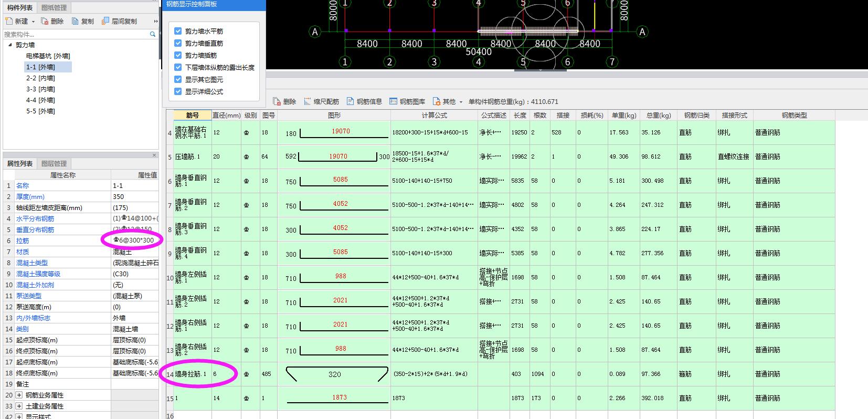Click 删除 in the rebar table toolbar

pos(284,102)
